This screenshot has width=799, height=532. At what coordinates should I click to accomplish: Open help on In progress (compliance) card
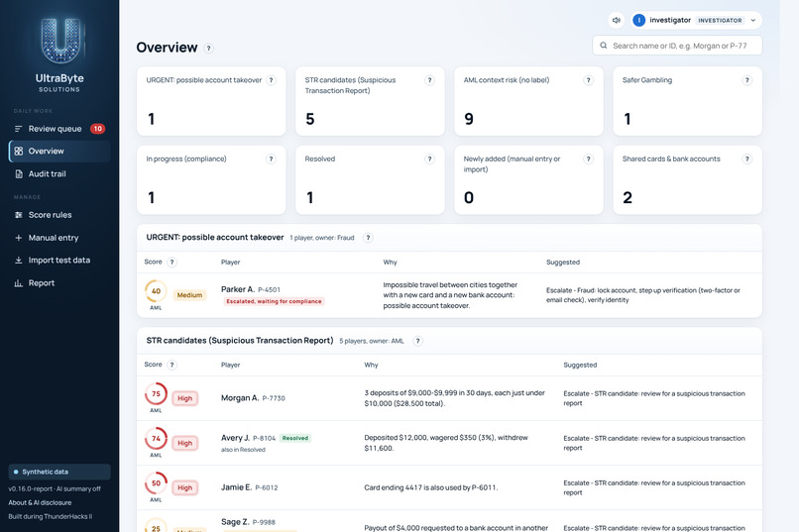(271, 159)
